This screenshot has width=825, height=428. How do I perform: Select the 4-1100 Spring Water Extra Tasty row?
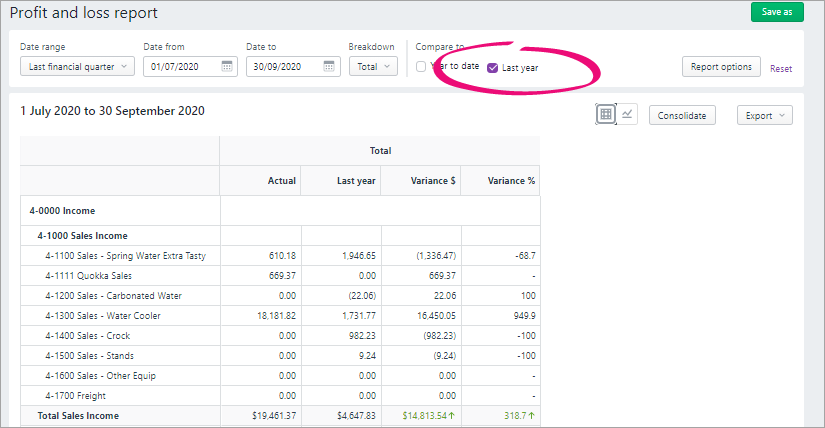(125, 256)
